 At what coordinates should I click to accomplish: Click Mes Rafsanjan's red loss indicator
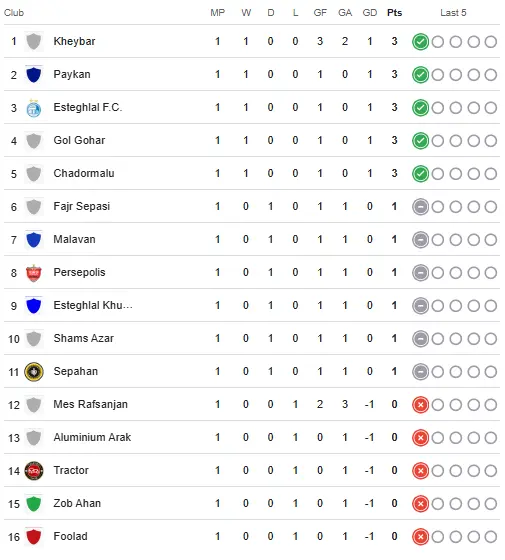[420, 405]
